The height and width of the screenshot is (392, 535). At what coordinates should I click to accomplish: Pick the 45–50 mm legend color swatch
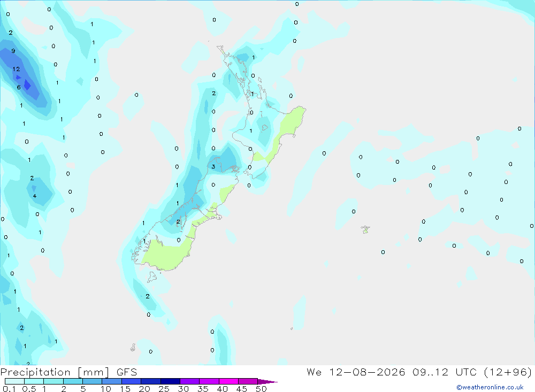[248, 381]
